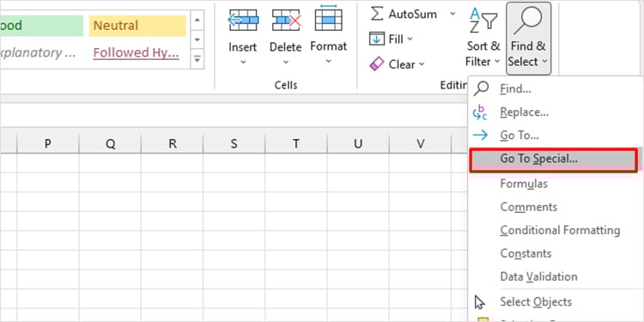
Task: Click the Find & Select magnifier icon
Action: coord(528,21)
